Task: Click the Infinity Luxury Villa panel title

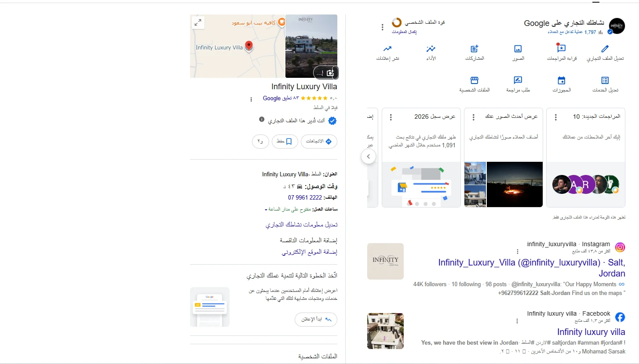Action: tap(304, 87)
